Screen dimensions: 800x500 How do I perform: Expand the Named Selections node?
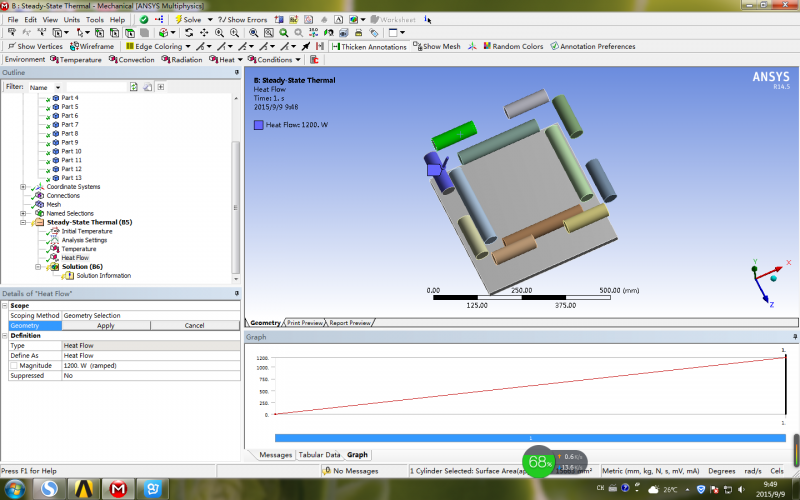point(22,213)
